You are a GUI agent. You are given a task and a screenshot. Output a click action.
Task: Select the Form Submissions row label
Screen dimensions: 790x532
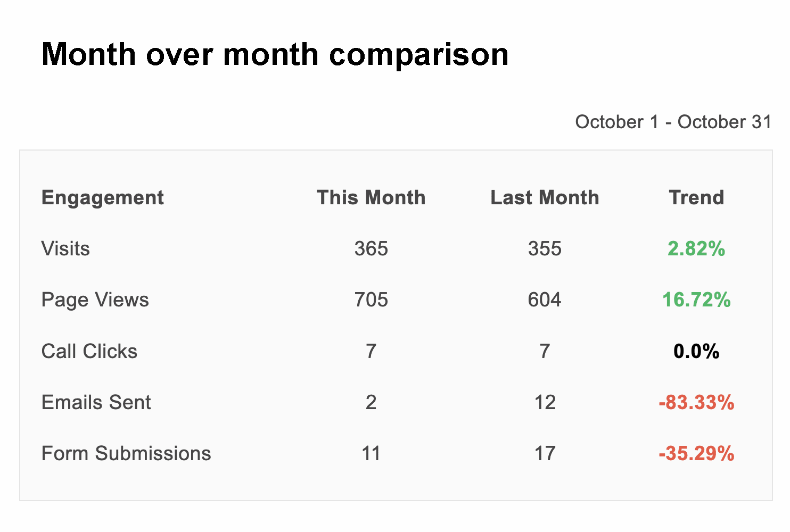click(126, 453)
